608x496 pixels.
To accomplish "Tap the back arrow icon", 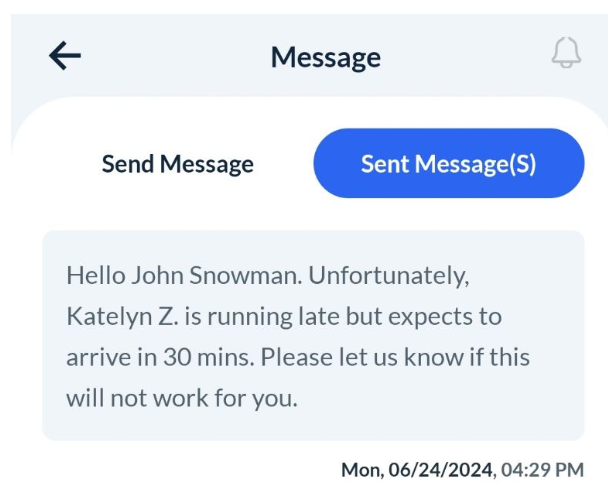I will [65, 56].
